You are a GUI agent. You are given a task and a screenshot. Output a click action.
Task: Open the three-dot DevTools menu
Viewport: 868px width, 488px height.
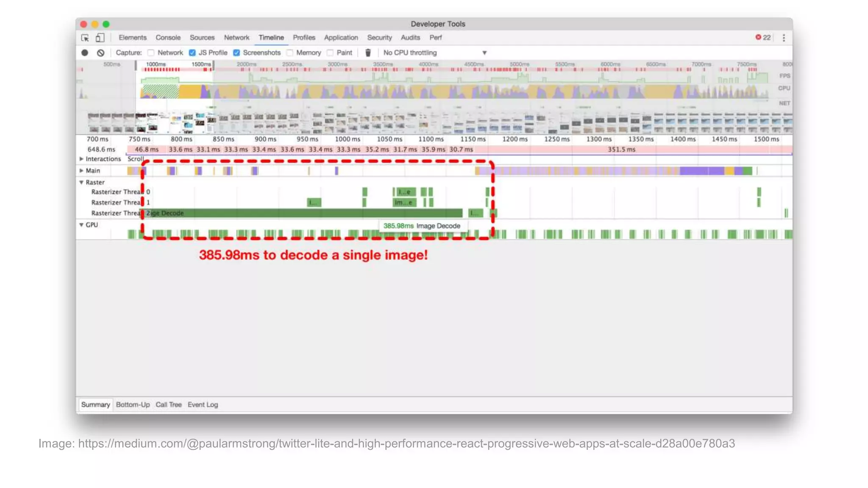tap(784, 38)
